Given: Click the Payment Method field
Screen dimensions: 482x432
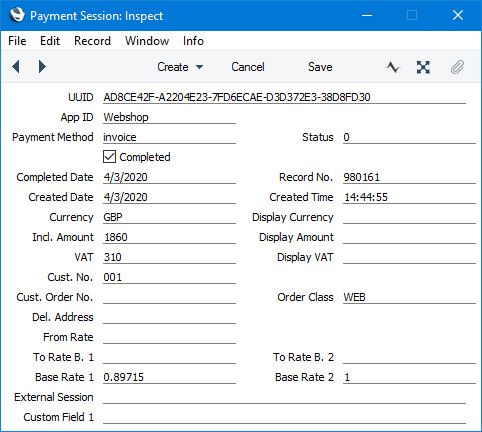Looking at the screenshot, I should pos(169,137).
